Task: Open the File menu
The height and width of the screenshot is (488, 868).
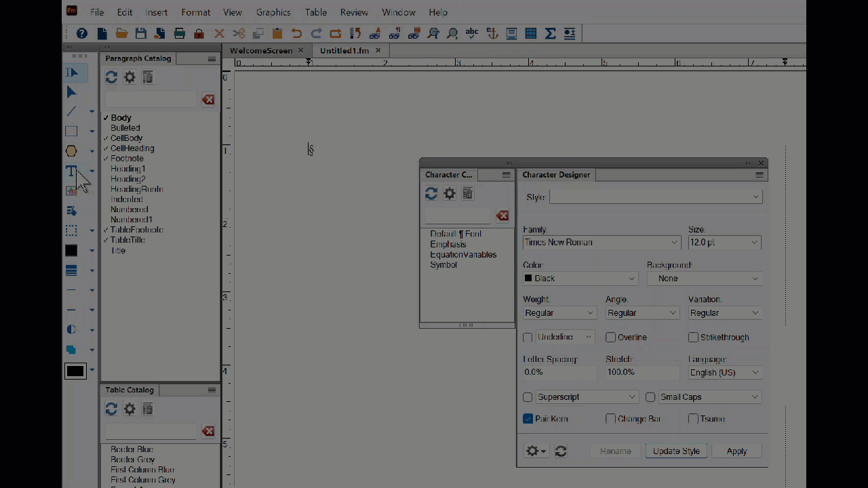Action: [97, 12]
